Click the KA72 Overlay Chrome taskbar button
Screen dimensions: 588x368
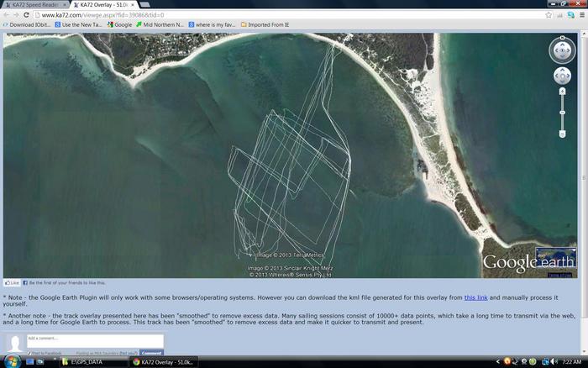tap(165, 362)
